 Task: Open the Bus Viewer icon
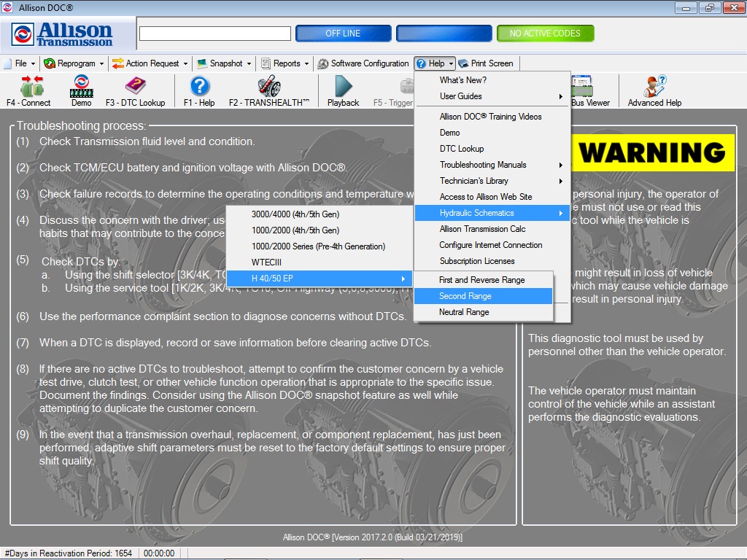[x=581, y=86]
